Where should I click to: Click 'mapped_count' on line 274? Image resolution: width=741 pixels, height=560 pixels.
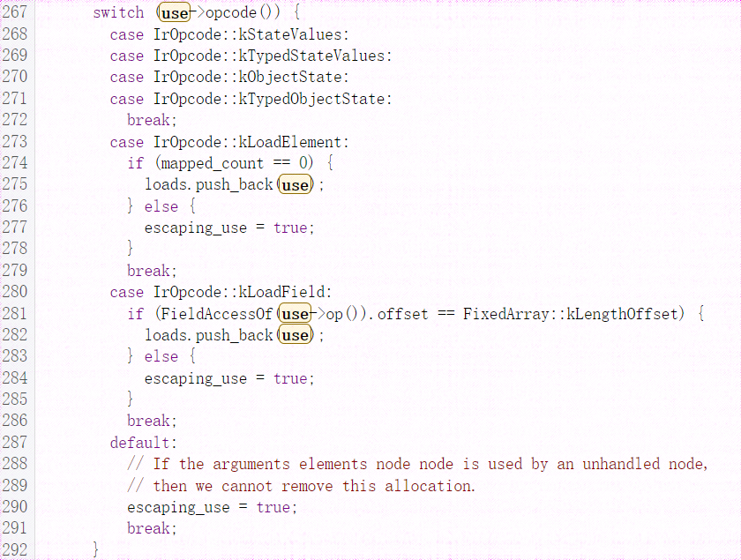click(213, 163)
